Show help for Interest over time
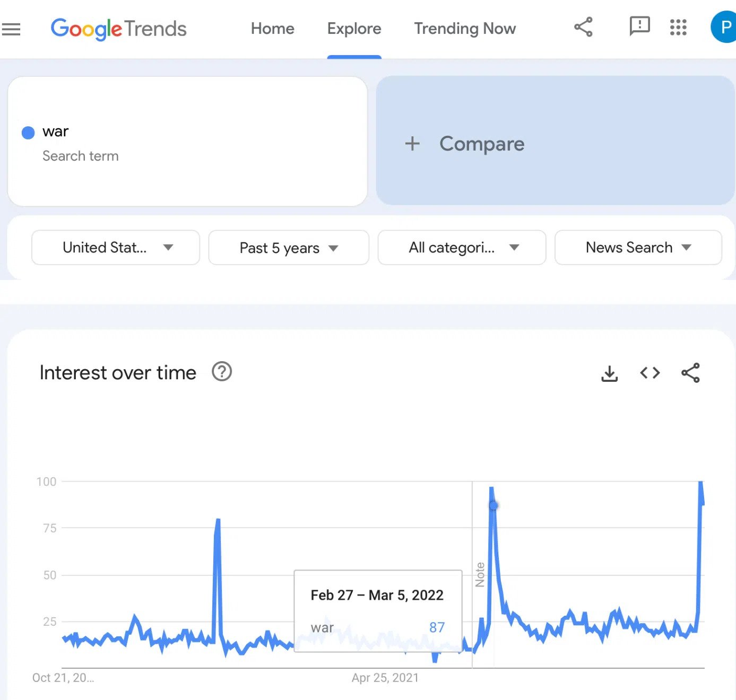 pos(222,372)
